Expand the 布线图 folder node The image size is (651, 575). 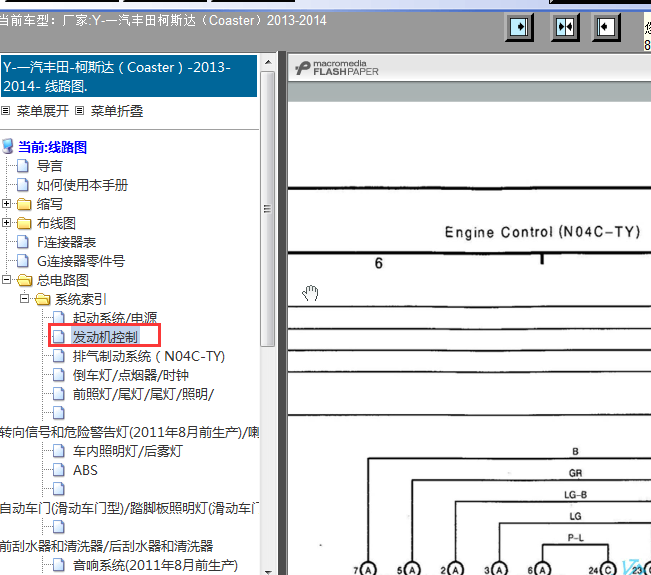[6, 223]
